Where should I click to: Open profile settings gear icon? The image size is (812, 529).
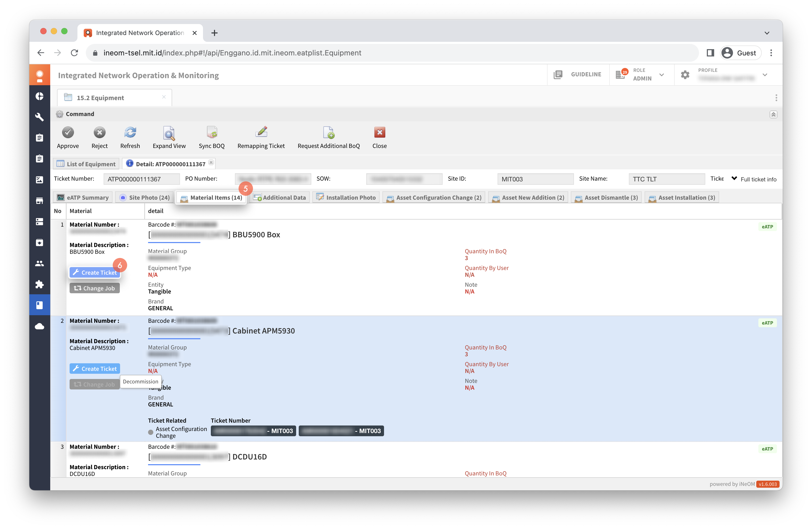[685, 75]
